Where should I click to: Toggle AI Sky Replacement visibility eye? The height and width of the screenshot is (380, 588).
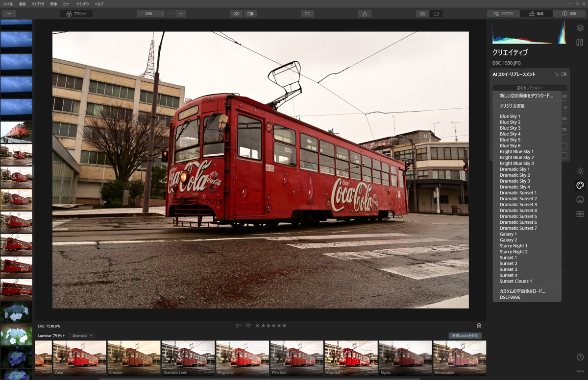pyautogui.click(x=564, y=74)
